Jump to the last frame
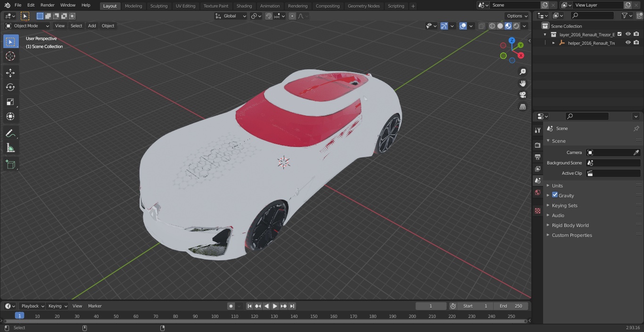Viewport: 644px width, 332px height. click(x=292, y=306)
